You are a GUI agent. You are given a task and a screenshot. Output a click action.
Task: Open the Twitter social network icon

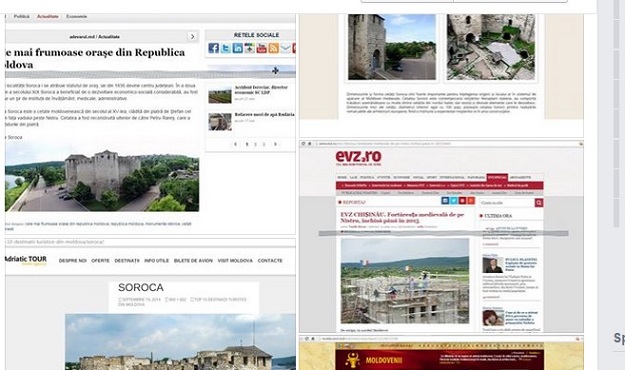coord(226,48)
